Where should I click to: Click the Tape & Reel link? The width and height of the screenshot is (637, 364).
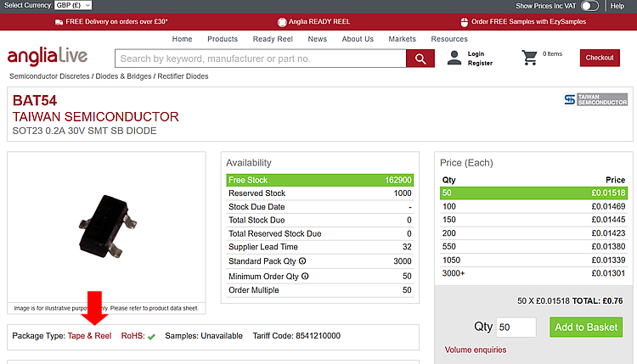click(89, 336)
